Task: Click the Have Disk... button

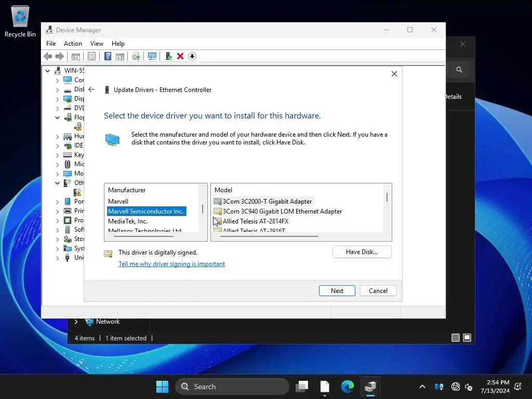Action: coord(362,252)
